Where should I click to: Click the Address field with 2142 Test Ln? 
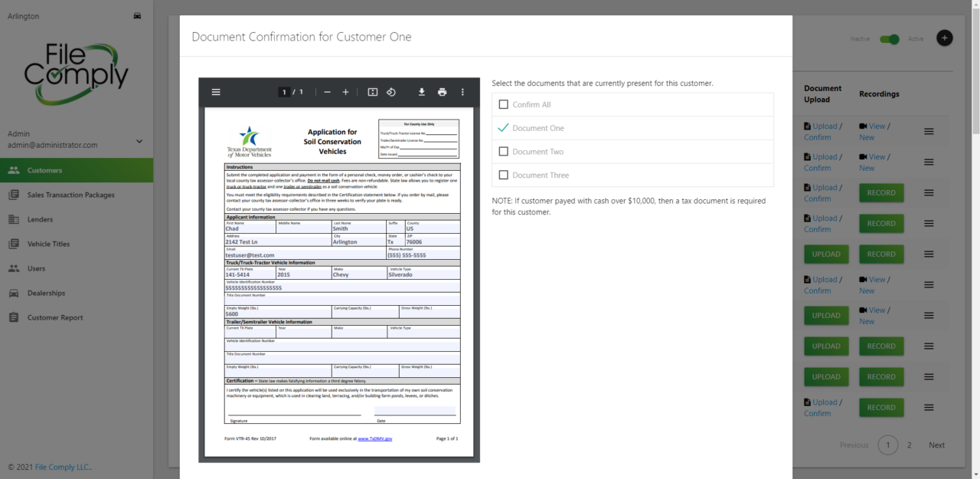click(277, 241)
